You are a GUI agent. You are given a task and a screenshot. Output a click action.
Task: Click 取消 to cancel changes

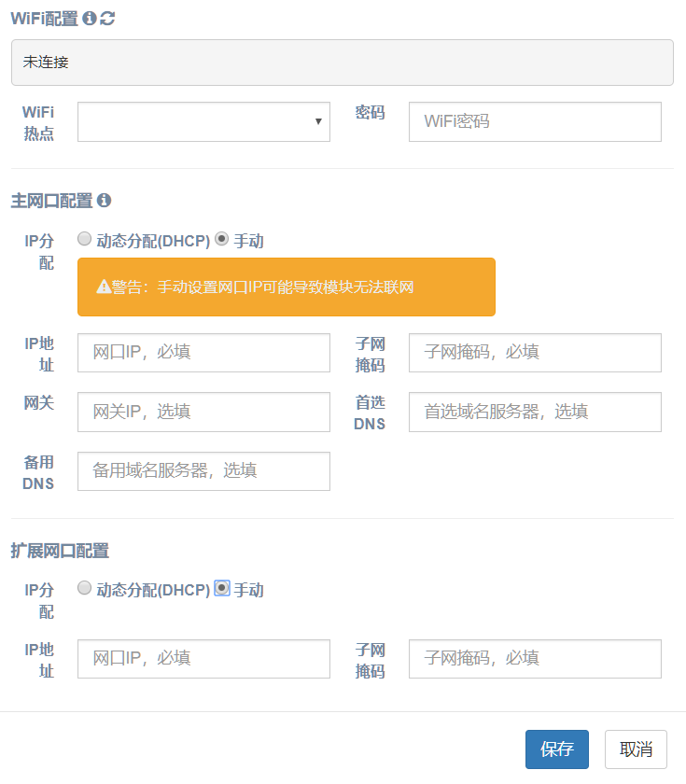tap(637, 749)
